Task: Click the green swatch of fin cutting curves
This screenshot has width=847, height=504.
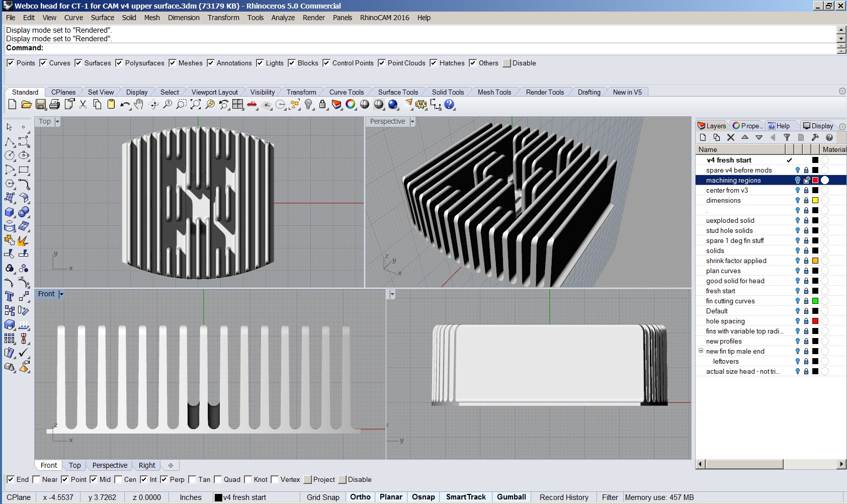Action: (x=815, y=301)
